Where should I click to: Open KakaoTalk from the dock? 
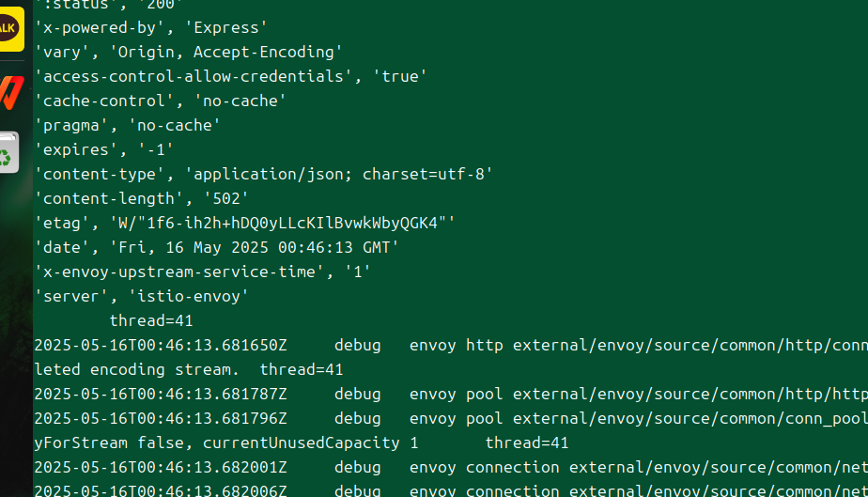point(10,29)
